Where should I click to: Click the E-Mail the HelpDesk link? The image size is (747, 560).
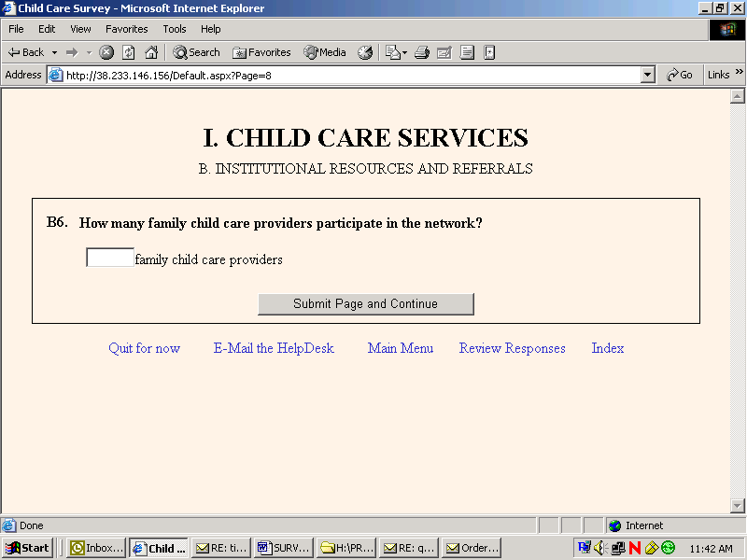click(274, 348)
